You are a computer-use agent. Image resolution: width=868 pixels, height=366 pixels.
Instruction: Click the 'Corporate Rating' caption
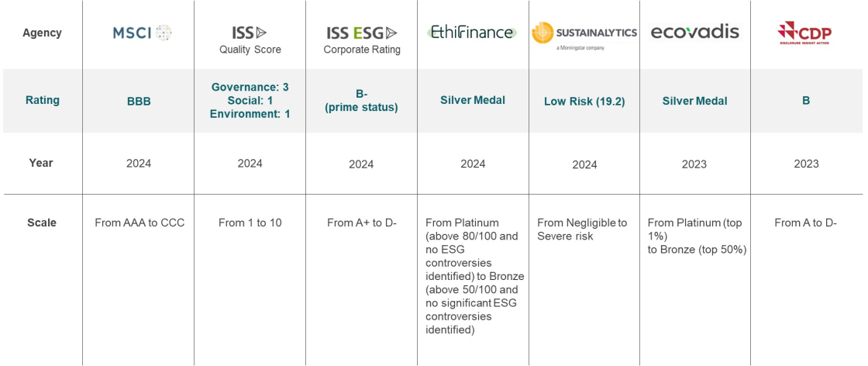[361, 50]
